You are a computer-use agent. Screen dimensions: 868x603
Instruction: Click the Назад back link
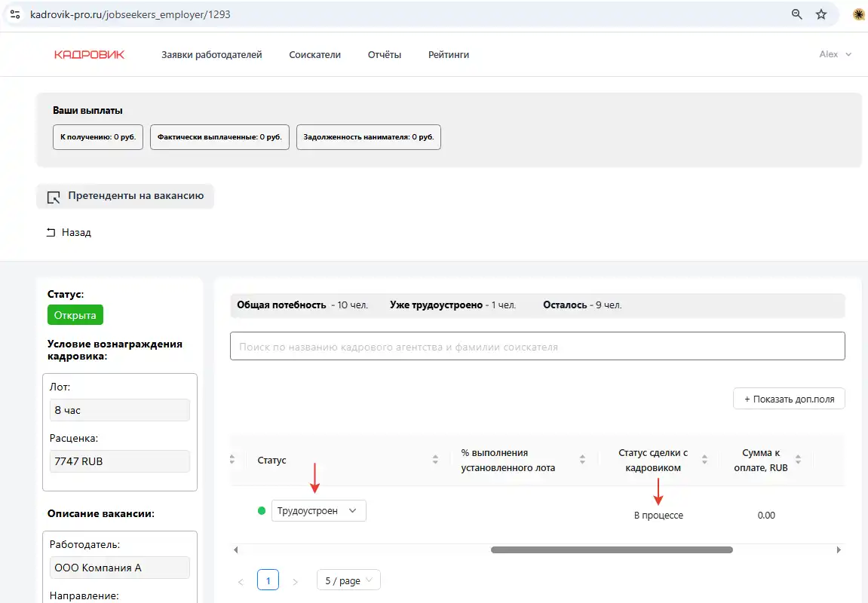[69, 232]
